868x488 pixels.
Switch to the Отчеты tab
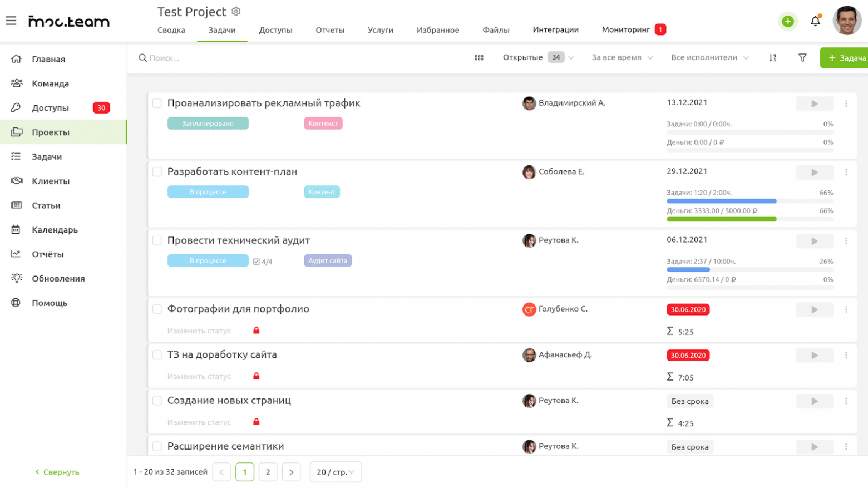[x=330, y=30]
